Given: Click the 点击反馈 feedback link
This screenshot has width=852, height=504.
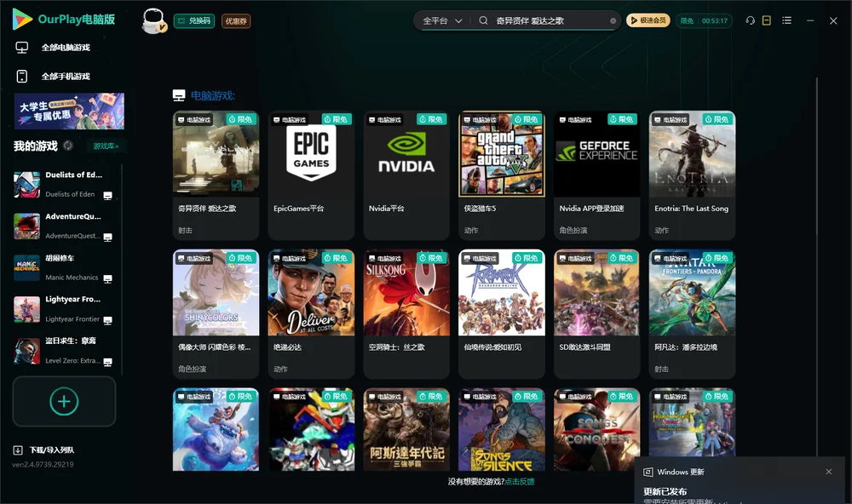Looking at the screenshot, I should point(520,481).
